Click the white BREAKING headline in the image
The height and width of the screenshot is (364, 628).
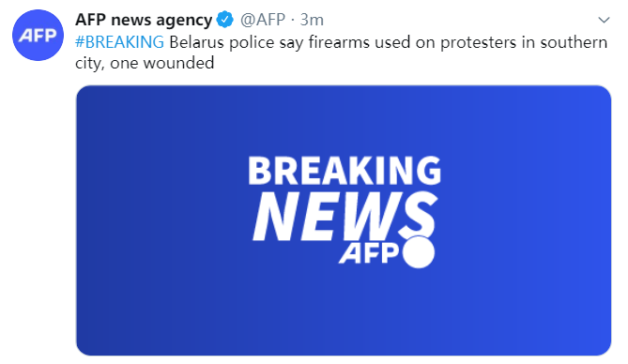345,171
